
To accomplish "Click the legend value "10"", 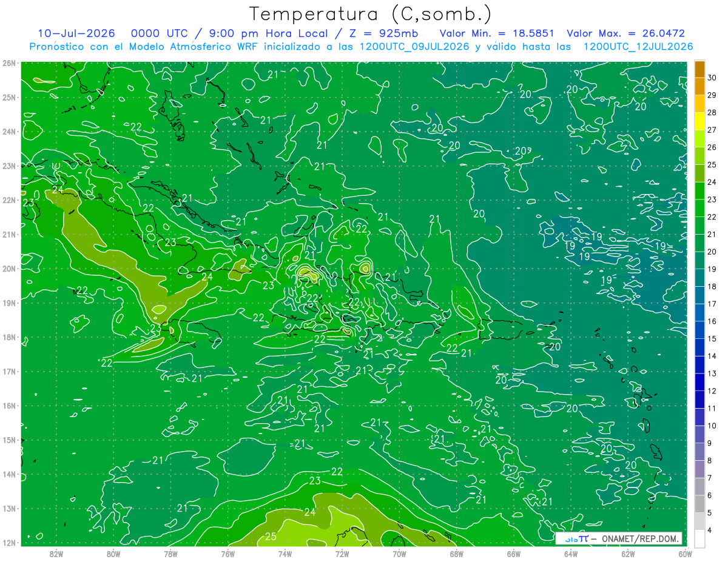I will 712,426.
